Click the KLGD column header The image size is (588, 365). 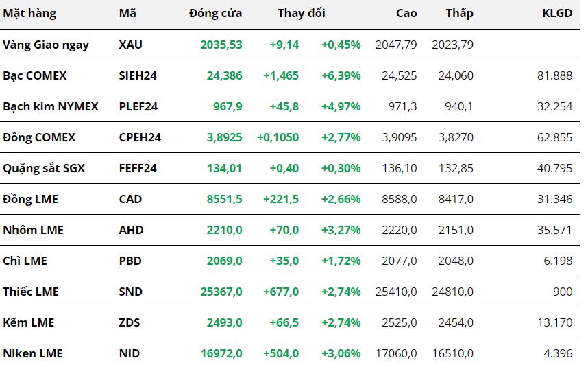pos(556,13)
